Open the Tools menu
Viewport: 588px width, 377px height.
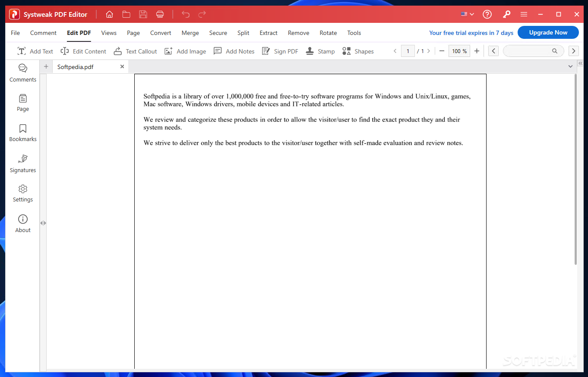pos(354,33)
